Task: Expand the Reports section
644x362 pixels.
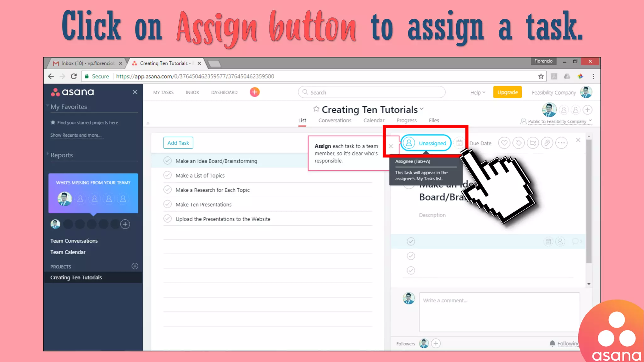Action: 47,154
